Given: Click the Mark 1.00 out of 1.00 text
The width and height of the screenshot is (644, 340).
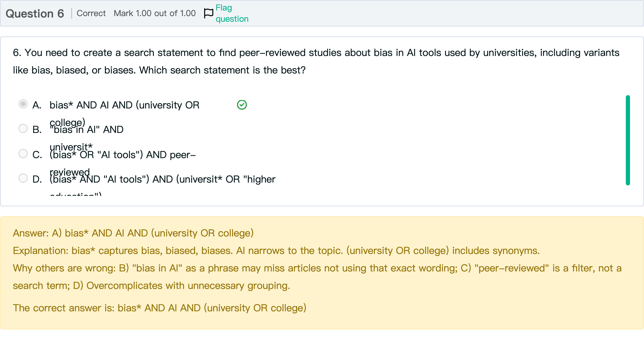Looking at the screenshot, I should point(155,13).
